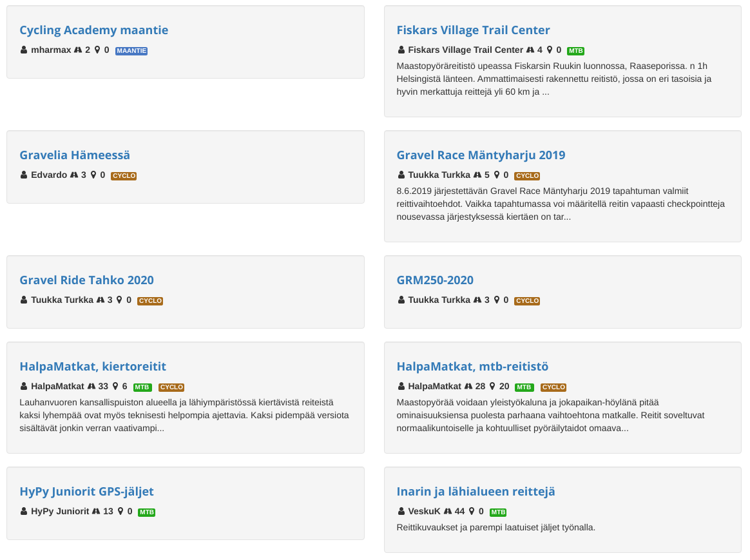
Task: Click the map pin icon in GRM250-2020 card
Action: pyautogui.click(x=495, y=300)
